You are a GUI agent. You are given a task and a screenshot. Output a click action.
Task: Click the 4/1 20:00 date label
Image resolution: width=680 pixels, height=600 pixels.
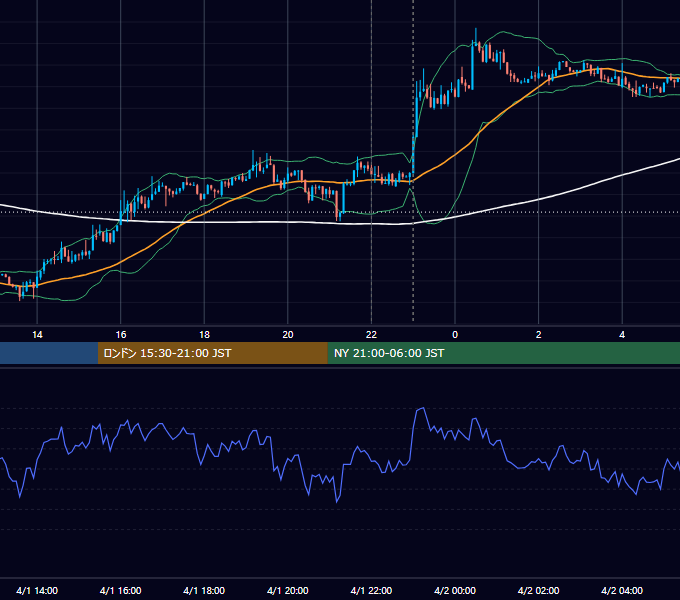(288, 590)
